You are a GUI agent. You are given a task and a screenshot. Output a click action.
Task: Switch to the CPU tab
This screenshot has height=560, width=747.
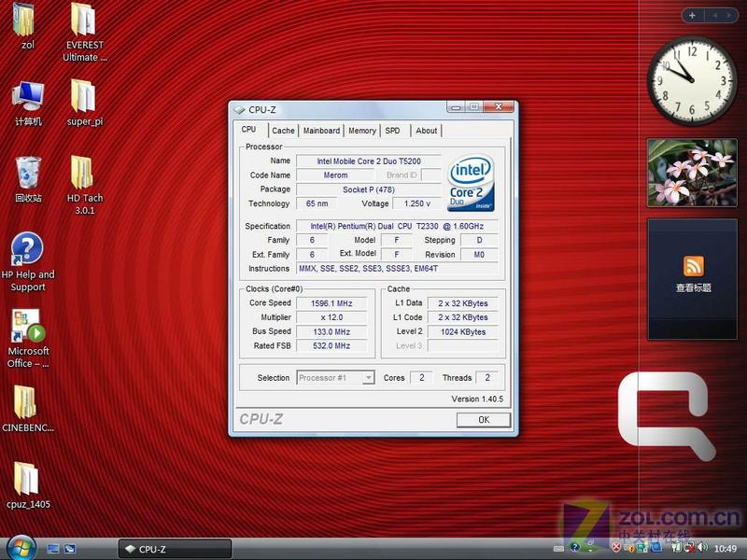(251, 130)
